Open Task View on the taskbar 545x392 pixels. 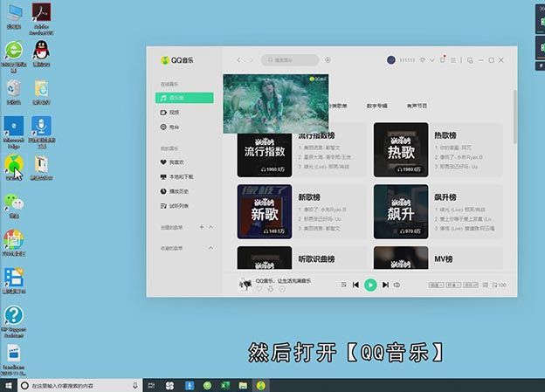152,385
